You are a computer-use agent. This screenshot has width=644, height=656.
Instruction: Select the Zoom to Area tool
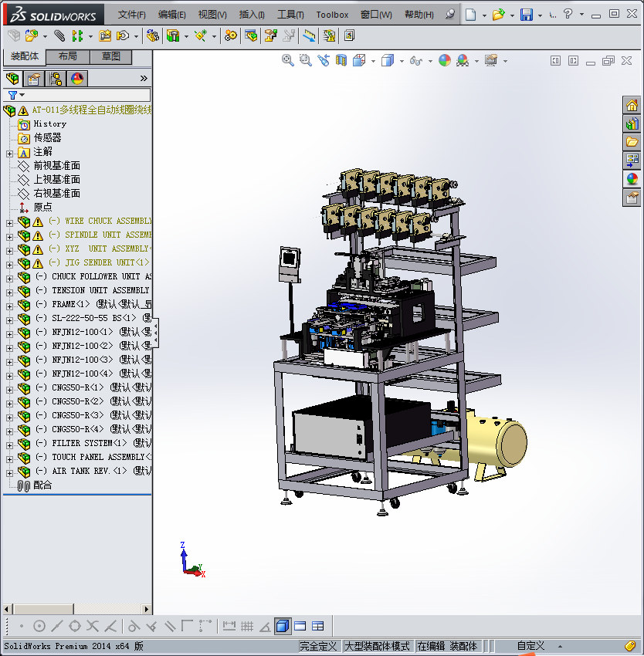coord(306,61)
